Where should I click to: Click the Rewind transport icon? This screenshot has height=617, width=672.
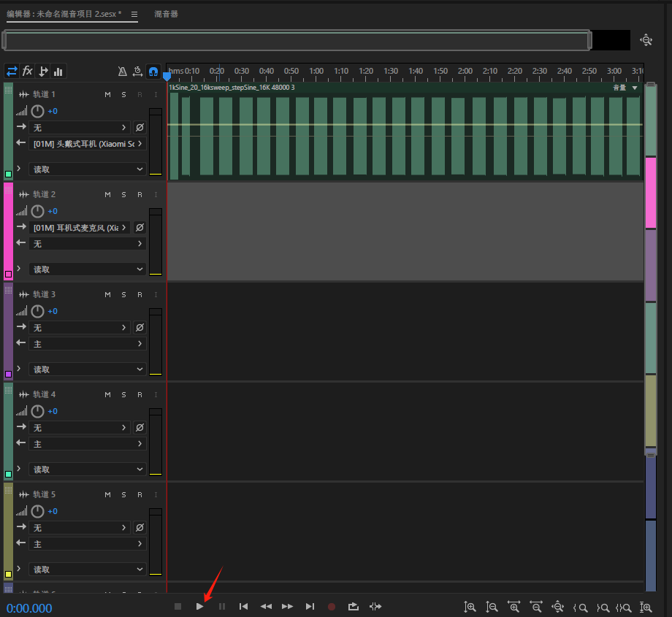[266, 606]
